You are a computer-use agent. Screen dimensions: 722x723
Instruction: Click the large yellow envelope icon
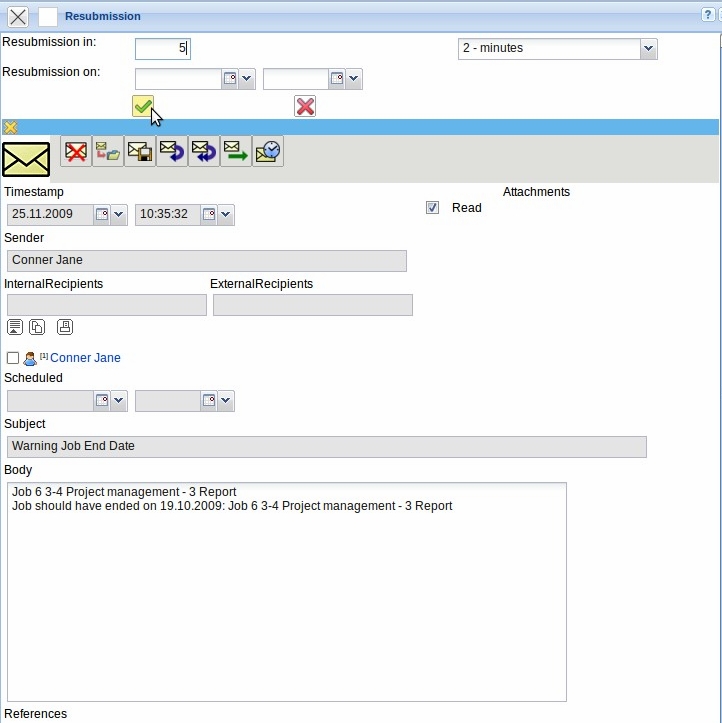click(26, 160)
